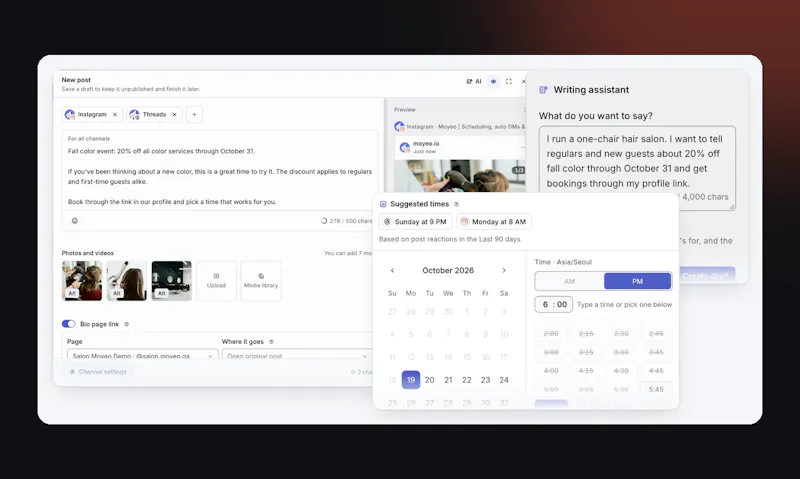Pick the 5:45 time slot

pyautogui.click(x=656, y=390)
